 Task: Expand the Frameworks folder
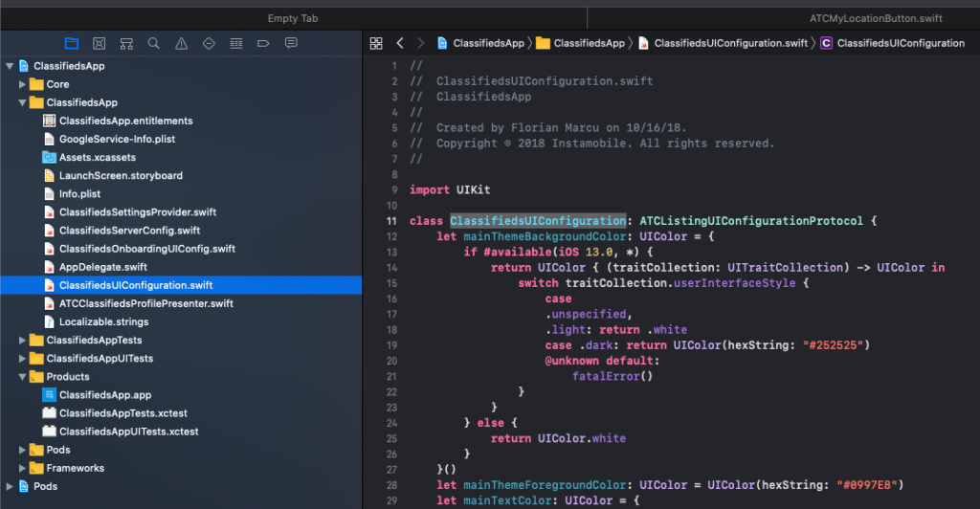coord(23,468)
